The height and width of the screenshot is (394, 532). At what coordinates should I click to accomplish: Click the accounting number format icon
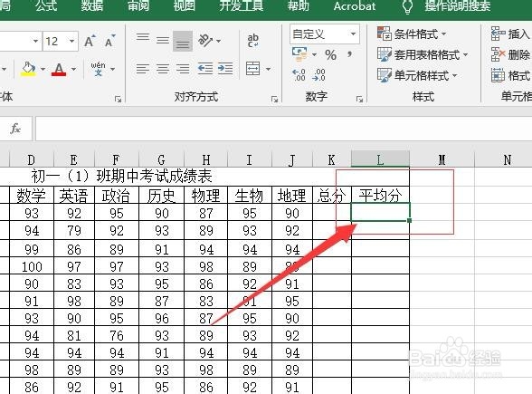click(299, 54)
